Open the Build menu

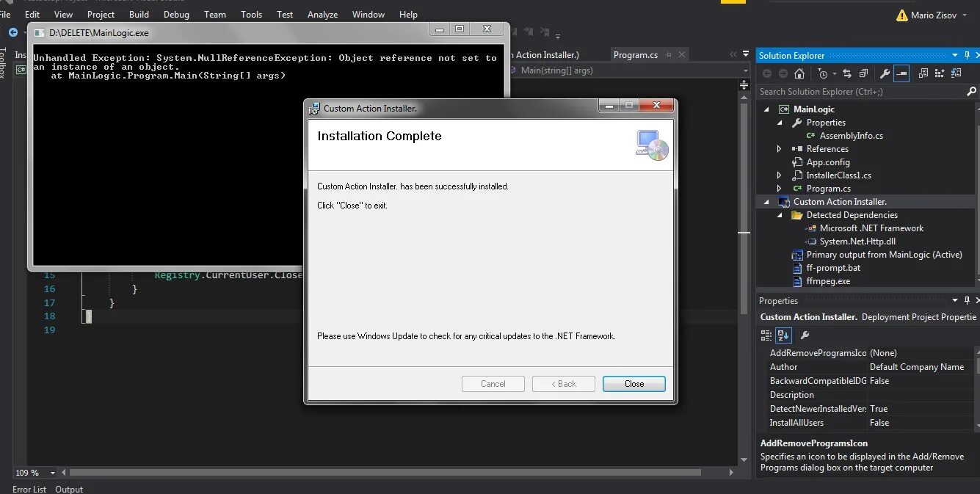coord(139,14)
